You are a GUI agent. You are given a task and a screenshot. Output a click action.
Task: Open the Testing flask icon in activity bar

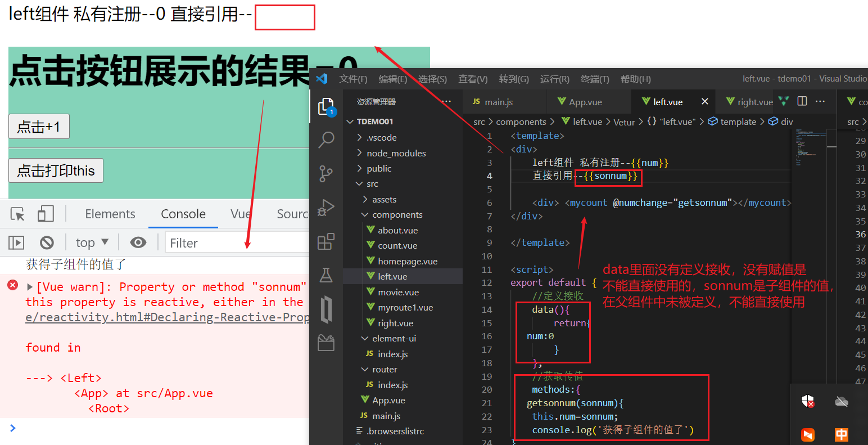[326, 275]
